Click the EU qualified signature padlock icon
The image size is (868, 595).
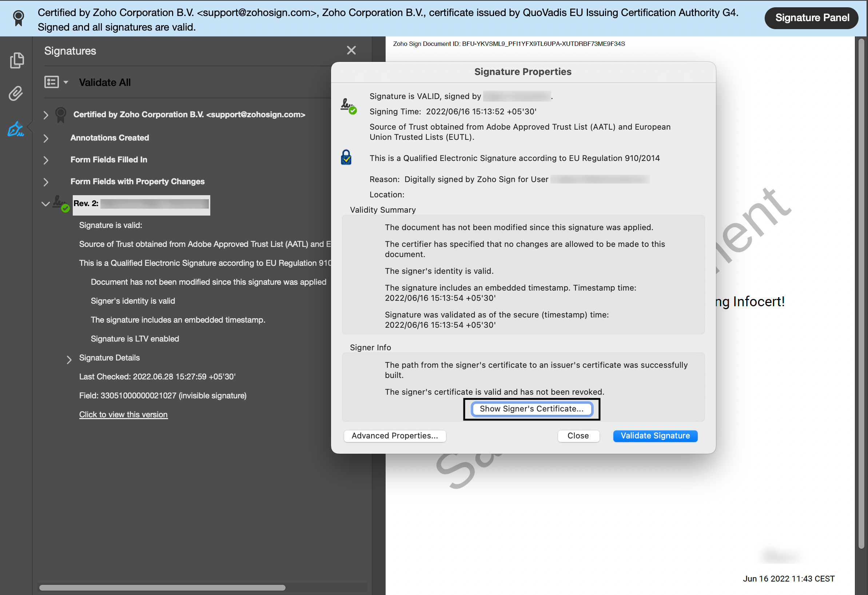point(346,158)
